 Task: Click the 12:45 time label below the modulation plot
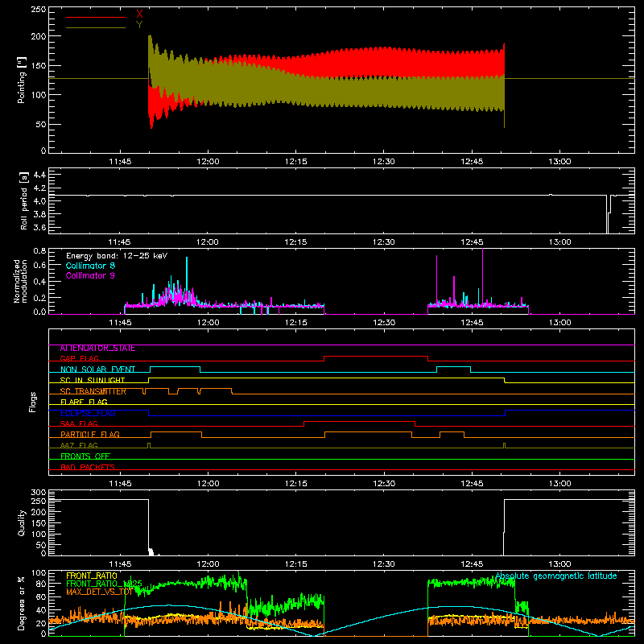coord(472,323)
